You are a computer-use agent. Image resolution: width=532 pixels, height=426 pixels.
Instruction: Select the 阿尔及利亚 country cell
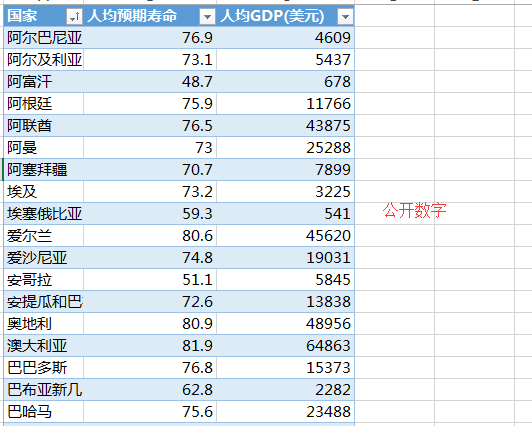coord(43,60)
